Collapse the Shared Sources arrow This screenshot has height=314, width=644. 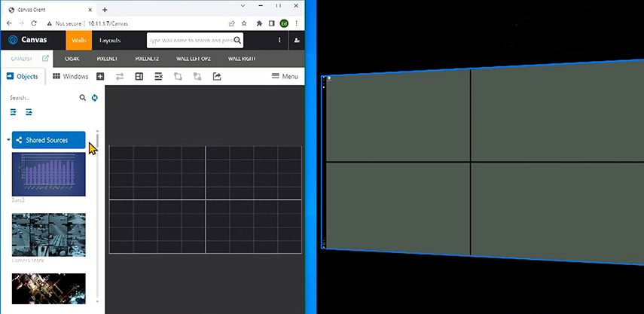(8, 140)
